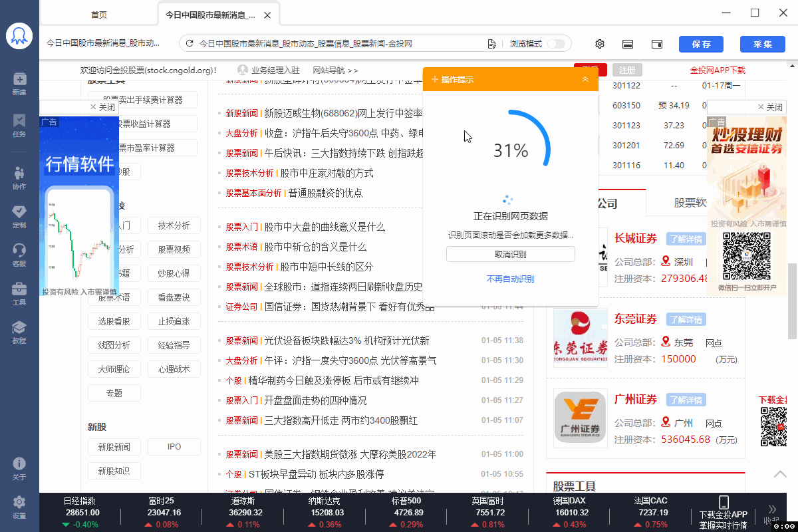Image resolution: width=798 pixels, height=532 pixels.
Task: Click the 采集 button
Action: [762, 44]
